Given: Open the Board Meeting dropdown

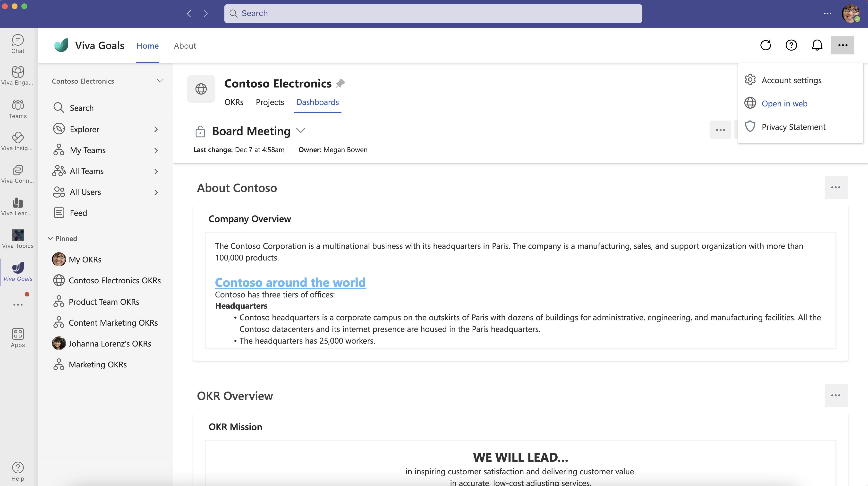Looking at the screenshot, I should 302,130.
